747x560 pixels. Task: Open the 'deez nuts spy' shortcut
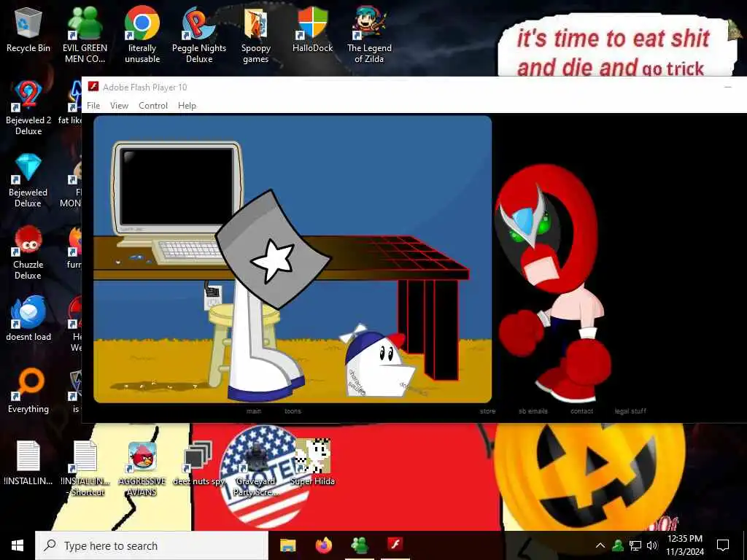pos(198,463)
